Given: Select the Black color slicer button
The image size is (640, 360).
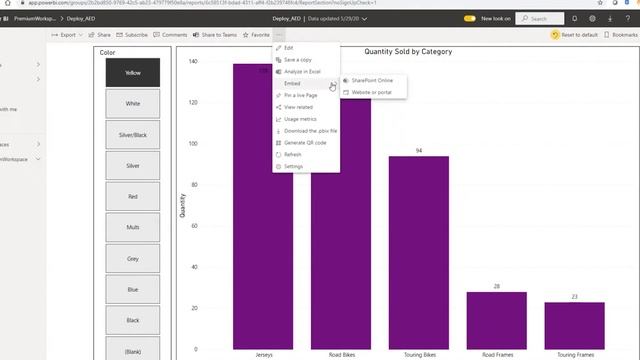Looking at the screenshot, I should (133, 320).
